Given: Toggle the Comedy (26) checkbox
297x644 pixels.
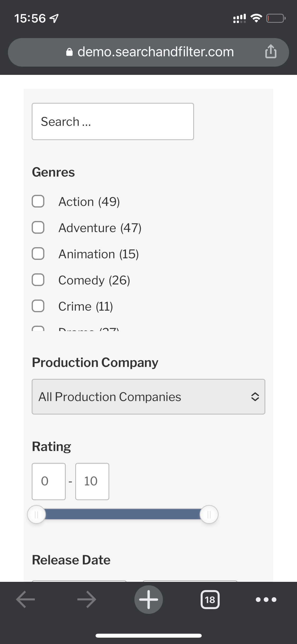Looking at the screenshot, I should tap(38, 280).
